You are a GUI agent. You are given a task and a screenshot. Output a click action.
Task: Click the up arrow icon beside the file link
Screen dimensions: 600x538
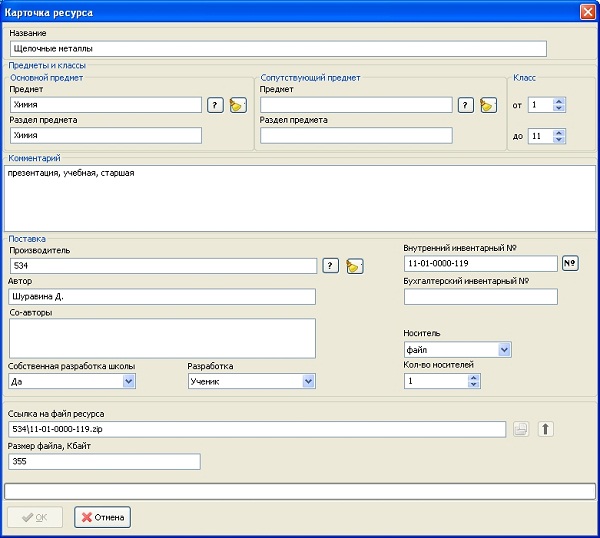click(x=545, y=429)
